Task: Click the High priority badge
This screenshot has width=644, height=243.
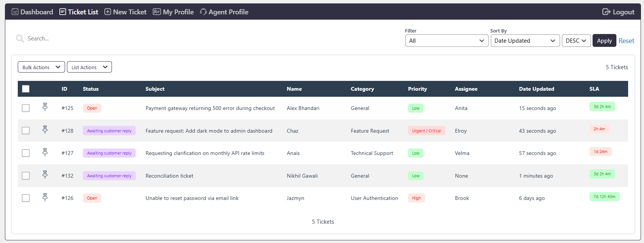Action: (416, 198)
